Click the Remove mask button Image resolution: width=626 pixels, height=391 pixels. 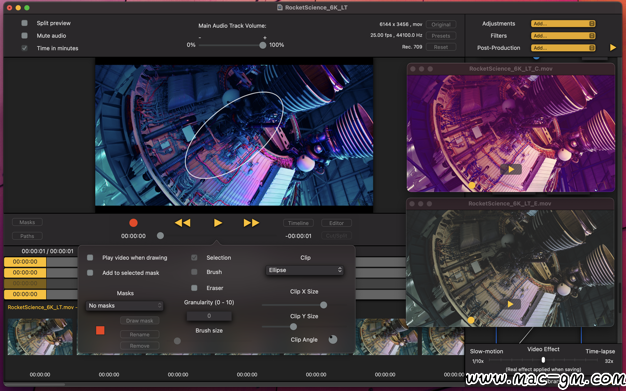point(139,345)
